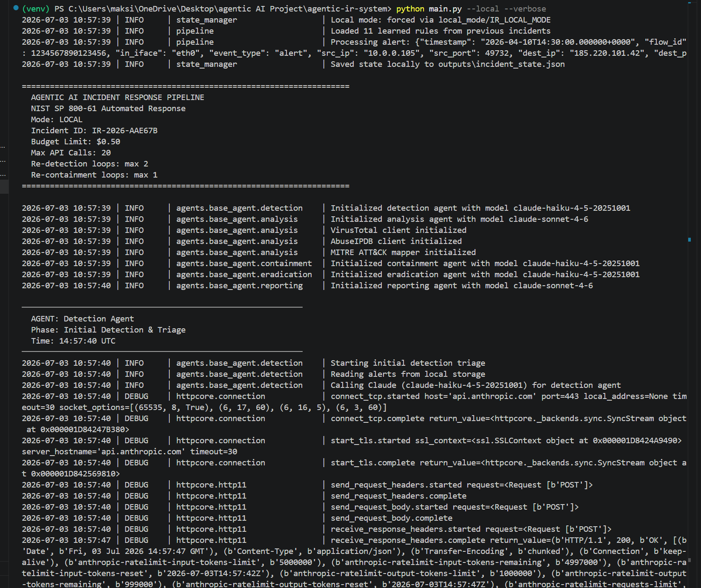Click the 'AGENT: Detection Agent' header
701x588 pixels.
(82, 319)
